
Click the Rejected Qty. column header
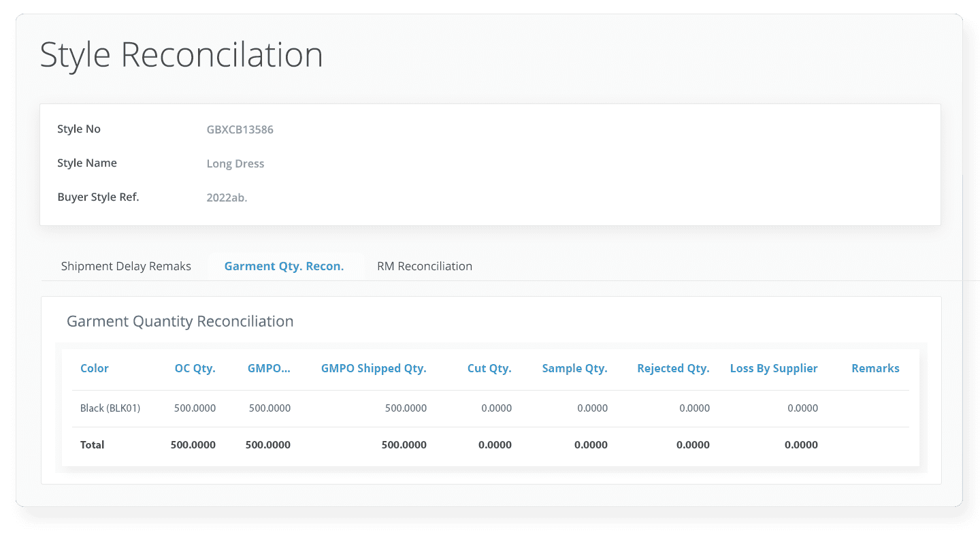(673, 368)
